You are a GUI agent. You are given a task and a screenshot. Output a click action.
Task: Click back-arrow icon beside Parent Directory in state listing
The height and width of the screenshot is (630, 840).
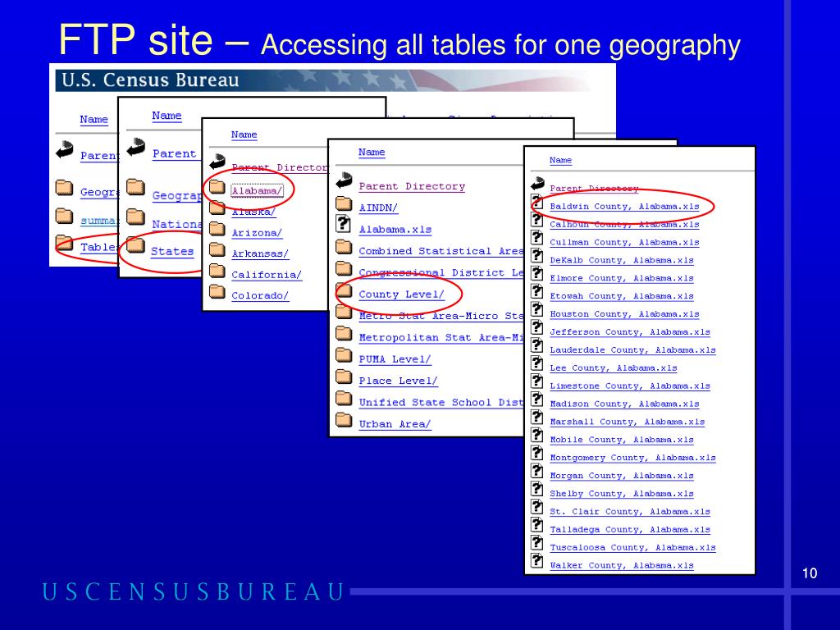tap(217, 162)
